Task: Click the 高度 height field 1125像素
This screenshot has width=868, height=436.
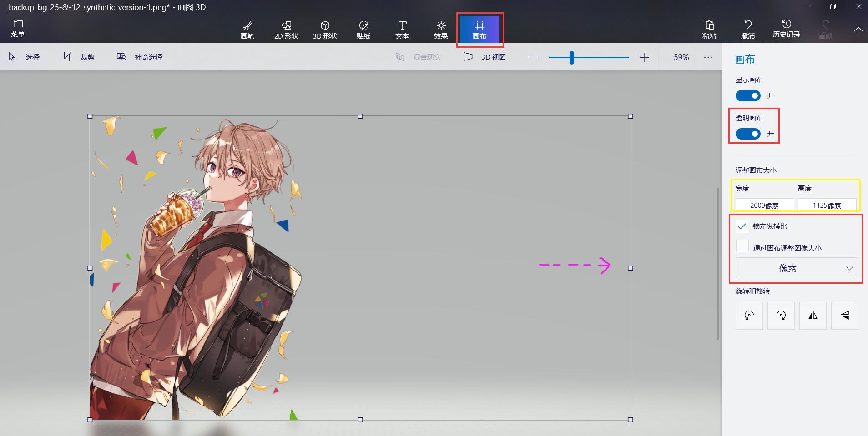Action: click(x=827, y=205)
